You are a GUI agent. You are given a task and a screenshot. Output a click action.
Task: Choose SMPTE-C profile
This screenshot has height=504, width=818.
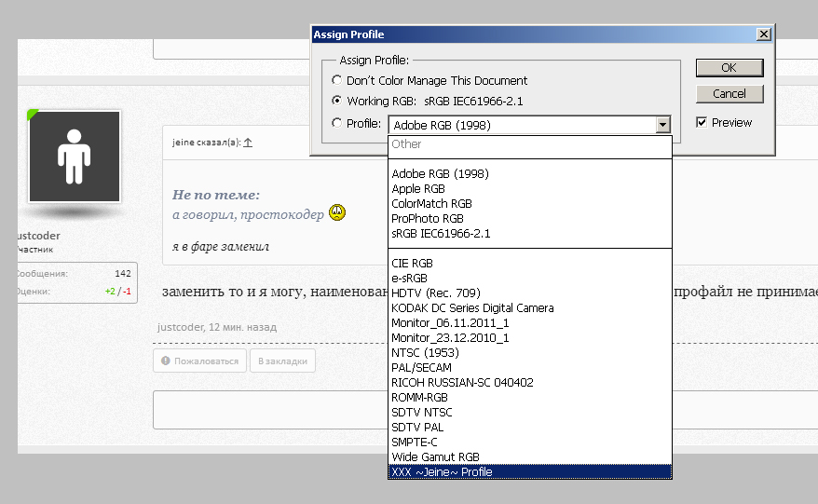point(529,442)
